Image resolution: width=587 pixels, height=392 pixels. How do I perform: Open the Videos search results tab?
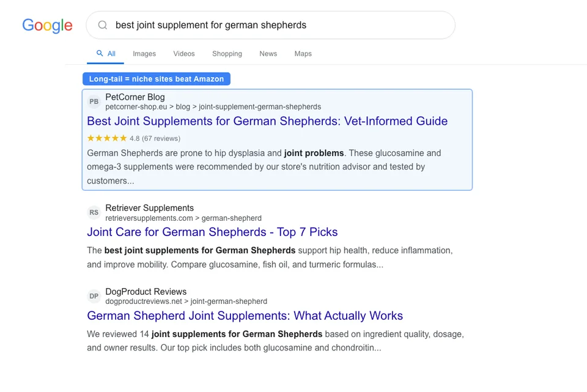pyautogui.click(x=183, y=54)
